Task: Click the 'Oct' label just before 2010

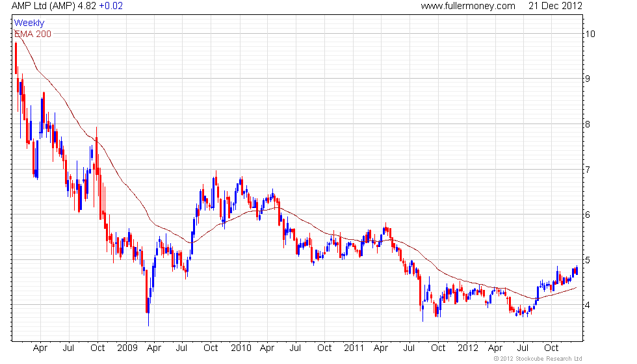Action: (x=211, y=348)
